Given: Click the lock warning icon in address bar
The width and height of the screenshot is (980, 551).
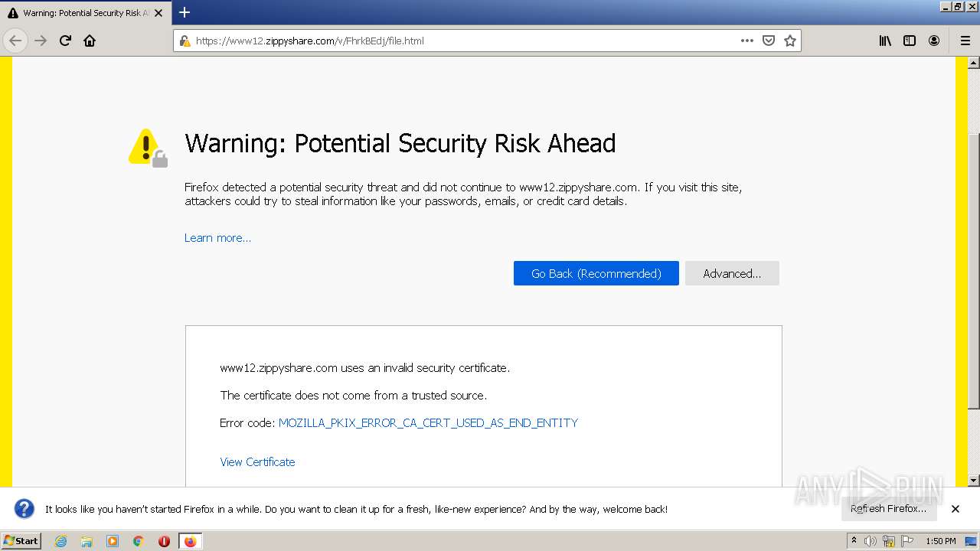Looking at the screenshot, I should point(185,41).
